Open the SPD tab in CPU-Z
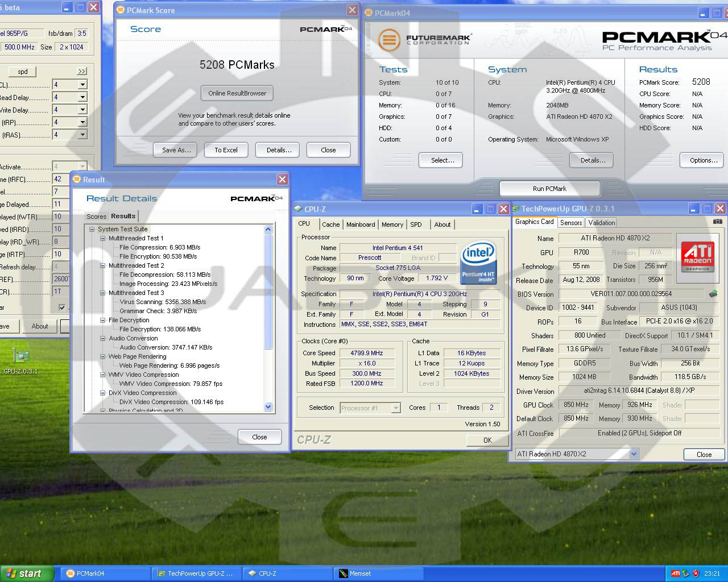This screenshot has width=728, height=582. click(416, 225)
